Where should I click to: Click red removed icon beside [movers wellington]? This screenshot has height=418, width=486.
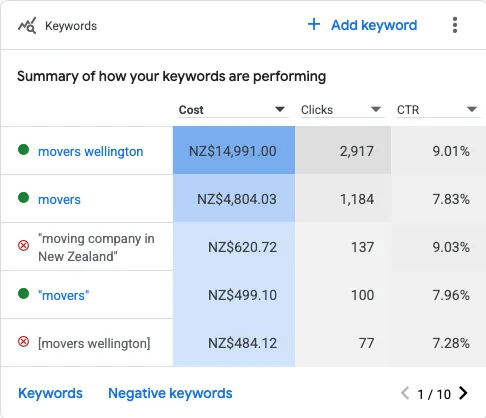coord(23,342)
